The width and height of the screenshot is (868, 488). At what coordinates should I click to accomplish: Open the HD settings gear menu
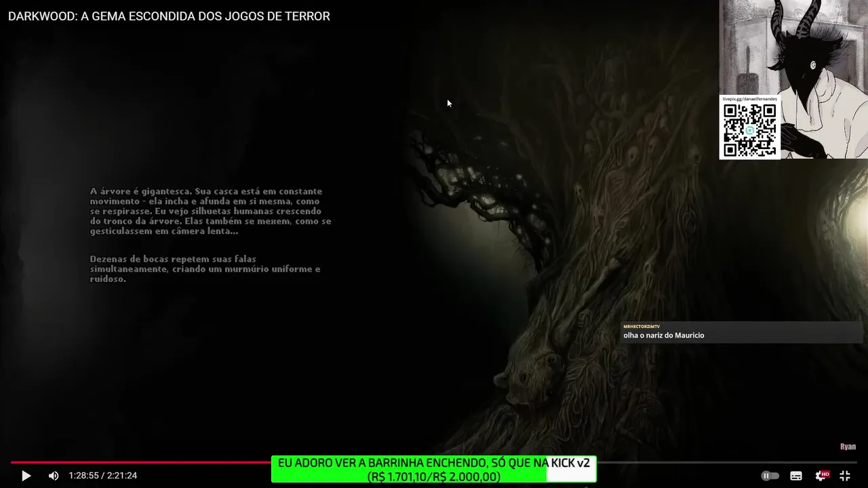tap(821, 476)
